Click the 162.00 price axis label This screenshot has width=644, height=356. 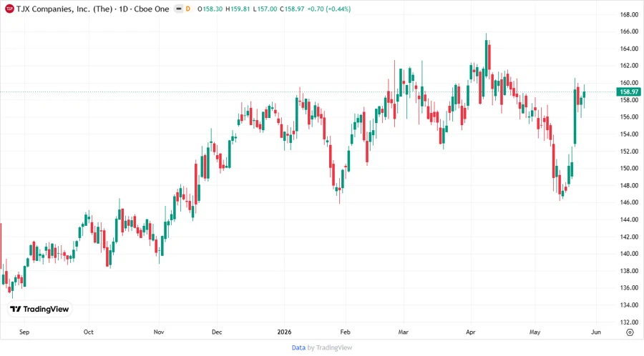click(629, 66)
